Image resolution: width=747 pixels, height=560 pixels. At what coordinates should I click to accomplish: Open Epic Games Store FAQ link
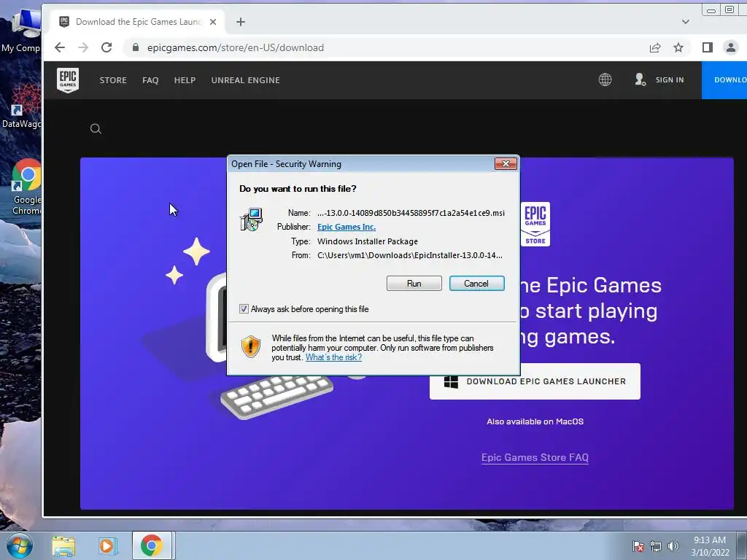click(535, 458)
